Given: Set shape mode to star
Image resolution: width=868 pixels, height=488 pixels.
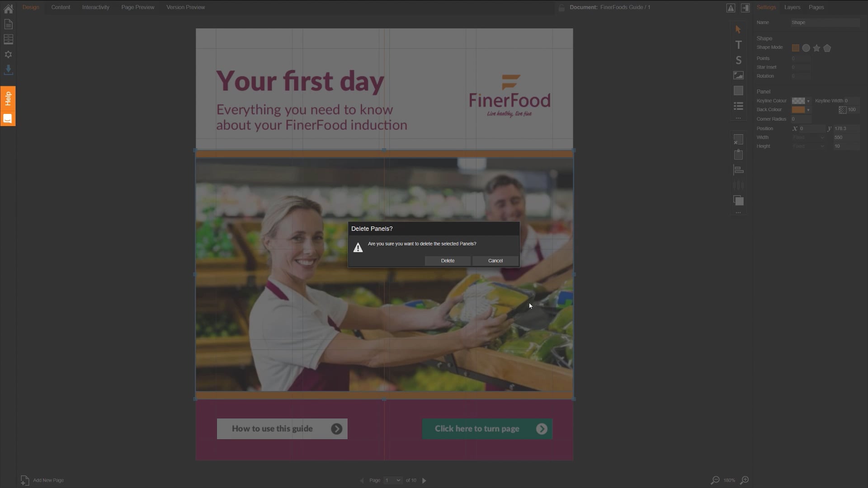Looking at the screenshot, I should 816,48.
